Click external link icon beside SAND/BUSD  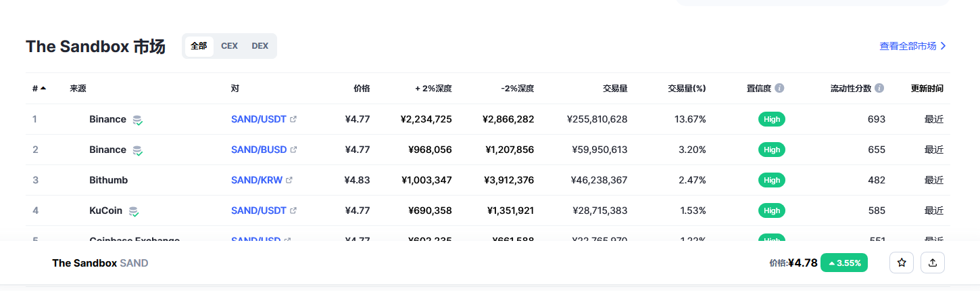click(294, 150)
